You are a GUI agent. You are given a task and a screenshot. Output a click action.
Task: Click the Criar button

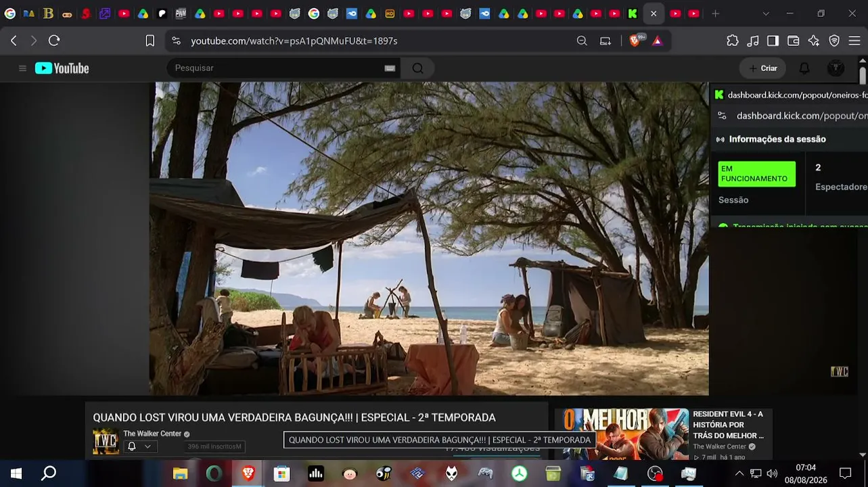[x=762, y=68]
